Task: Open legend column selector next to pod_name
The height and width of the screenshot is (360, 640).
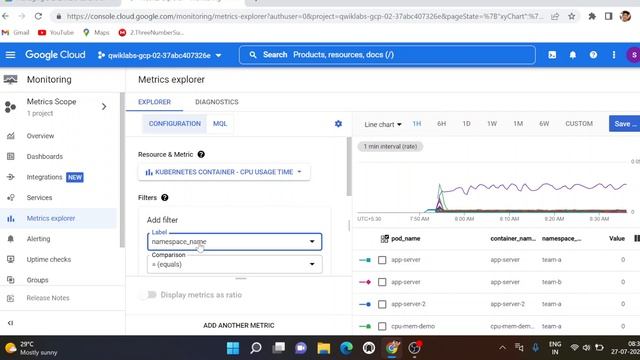Action: pyautogui.click(x=384, y=239)
